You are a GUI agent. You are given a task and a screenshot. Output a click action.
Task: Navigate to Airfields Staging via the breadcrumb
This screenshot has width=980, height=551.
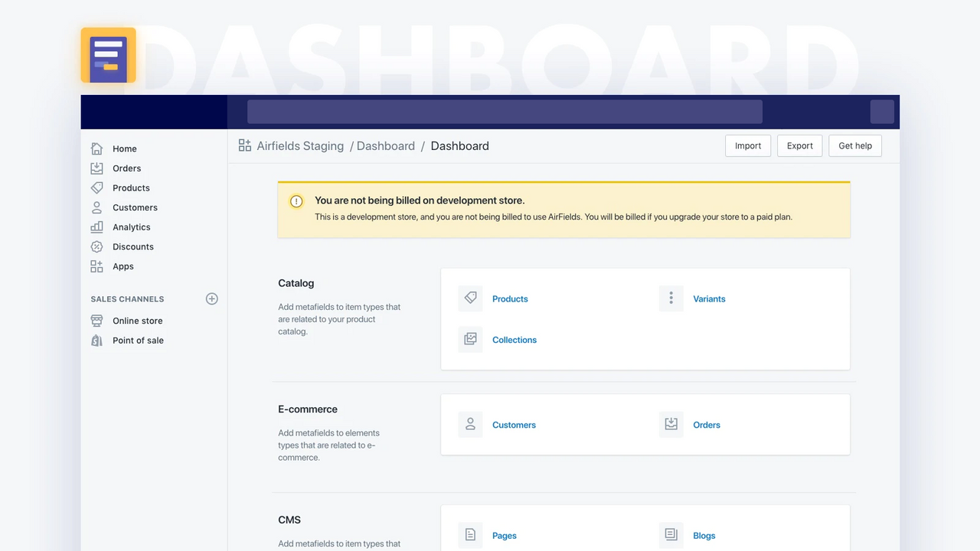pos(300,145)
